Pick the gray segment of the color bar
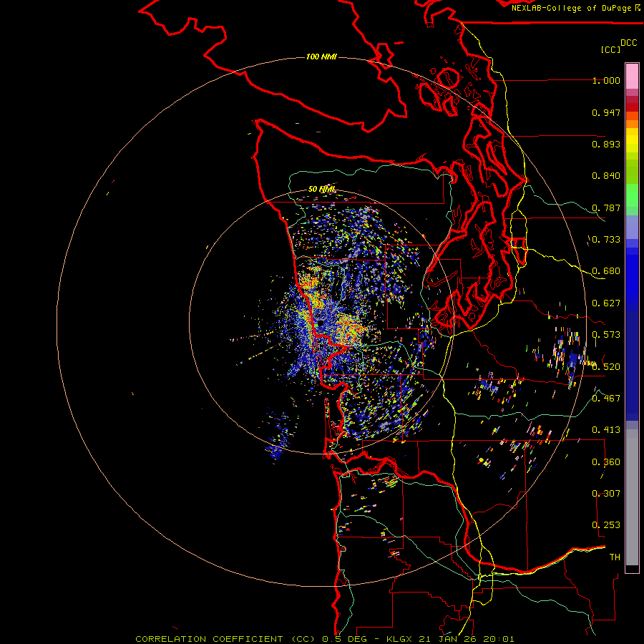This screenshot has height=644, width=644. pos(632,497)
